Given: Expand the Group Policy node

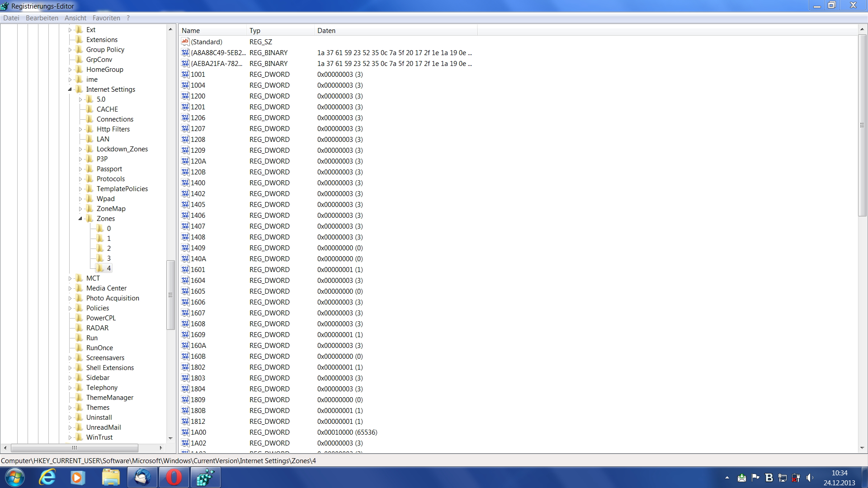Looking at the screenshot, I should [x=70, y=50].
